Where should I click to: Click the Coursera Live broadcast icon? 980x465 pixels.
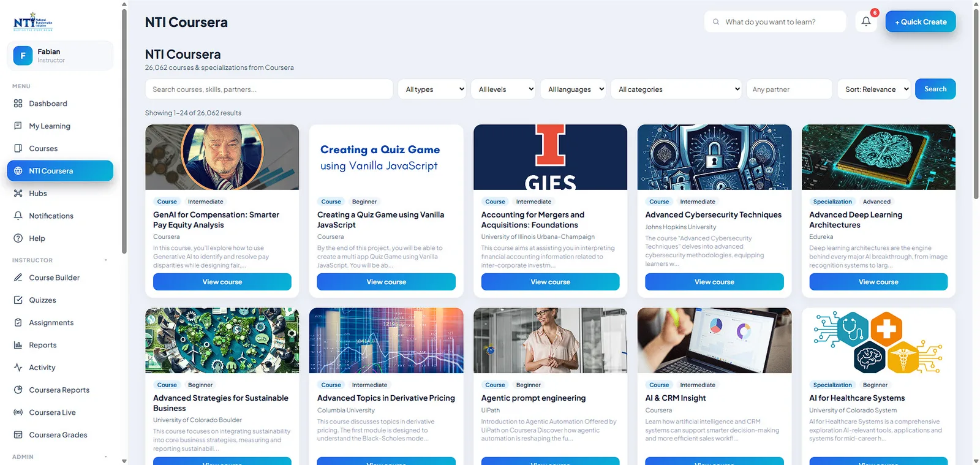[18, 412]
